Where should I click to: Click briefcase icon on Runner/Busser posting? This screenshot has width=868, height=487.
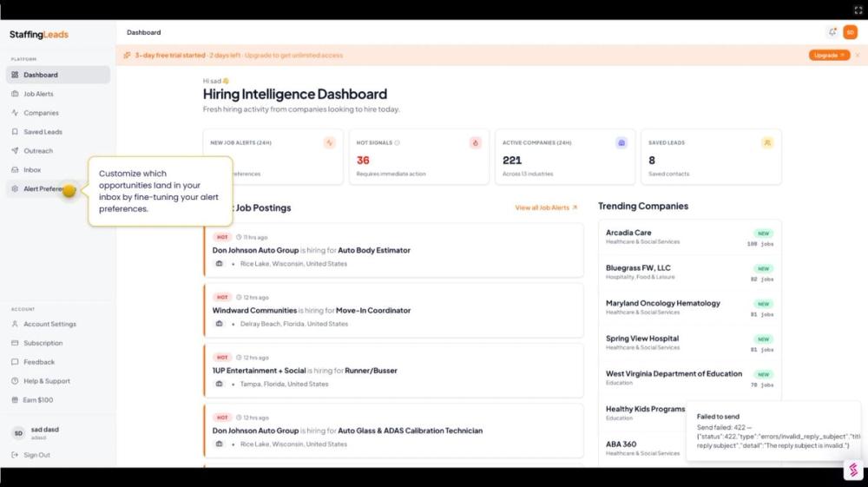[220, 384]
